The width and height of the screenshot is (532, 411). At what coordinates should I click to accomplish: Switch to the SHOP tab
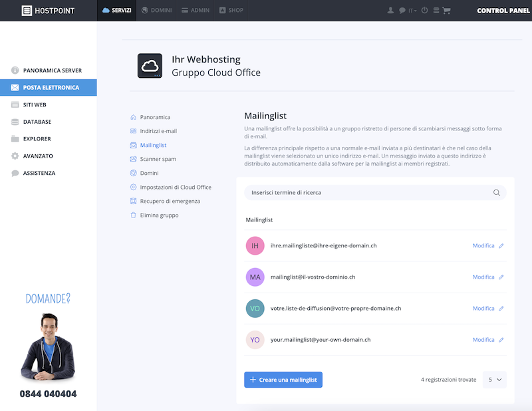pos(231,11)
